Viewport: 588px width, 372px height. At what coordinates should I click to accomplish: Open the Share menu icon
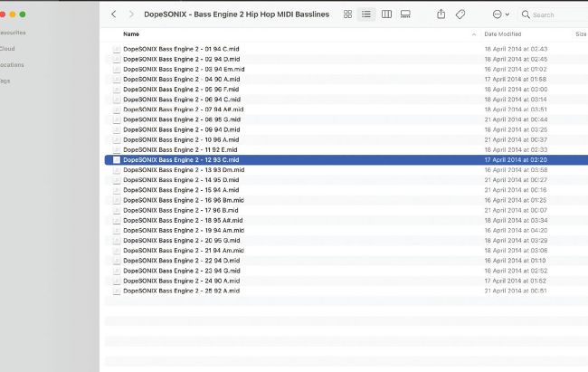pos(441,14)
